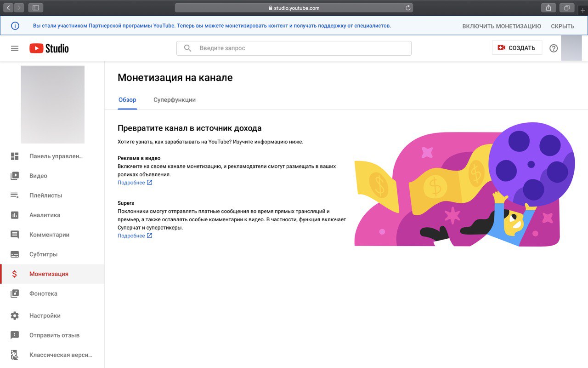Open a new Safari tab
The image size is (588, 368).
[583, 10]
